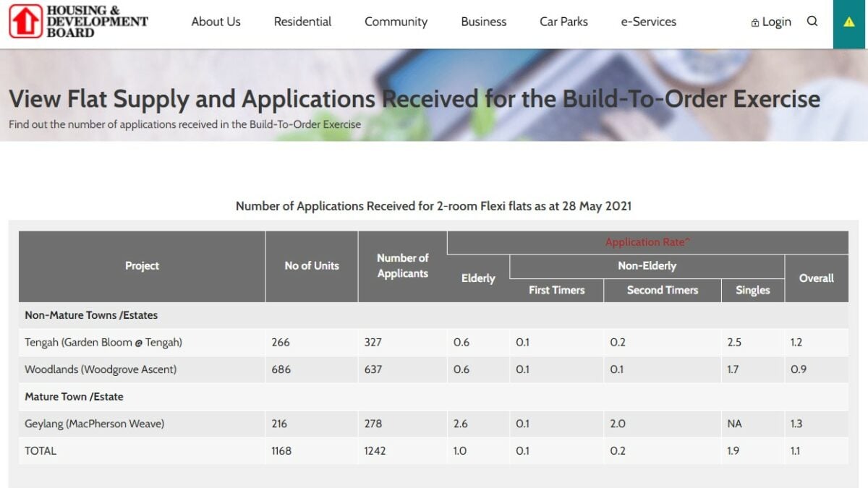Open the Community menu
The height and width of the screenshot is (488, 868).
click(396, 22)
